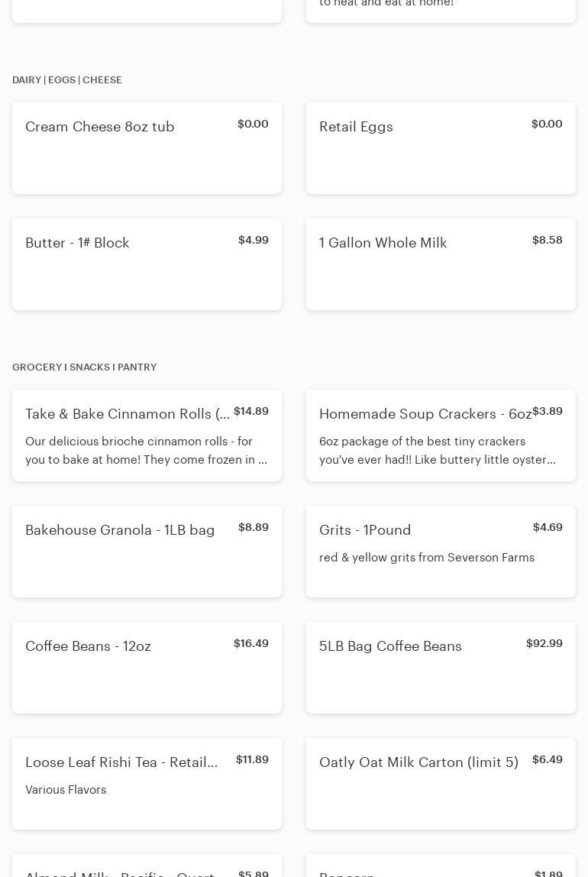588x877 pixels.
Task: Click the Severson Farms grits description
Action: 426,558
